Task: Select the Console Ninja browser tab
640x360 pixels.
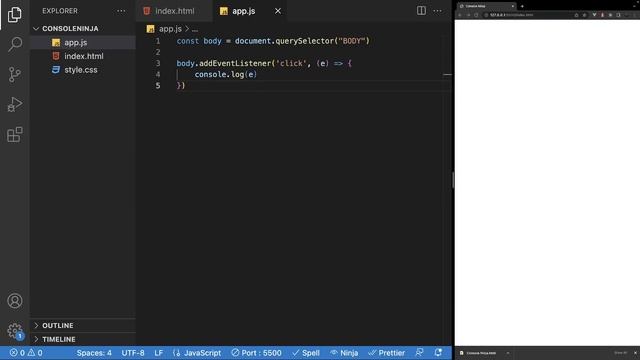Action: [486, 6]
